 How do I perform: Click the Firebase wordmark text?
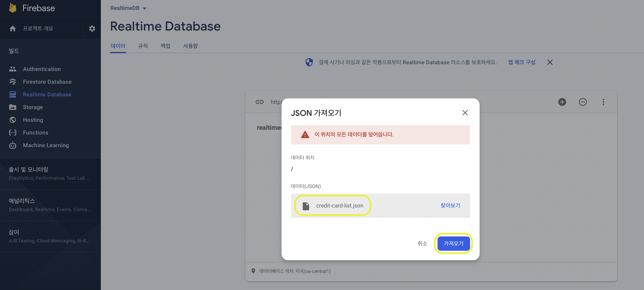(39, 8)
